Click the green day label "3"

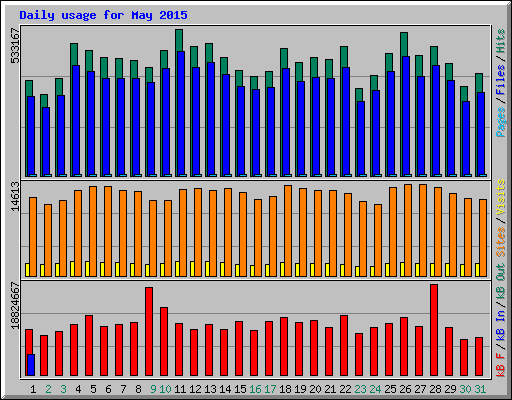pyautogui.click(x=63, y=389)
